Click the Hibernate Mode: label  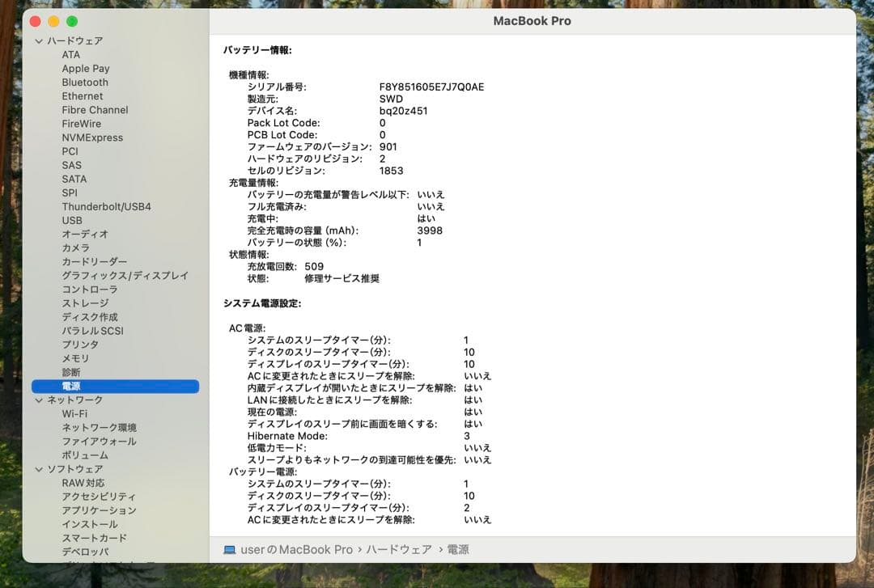coord(287,437)
